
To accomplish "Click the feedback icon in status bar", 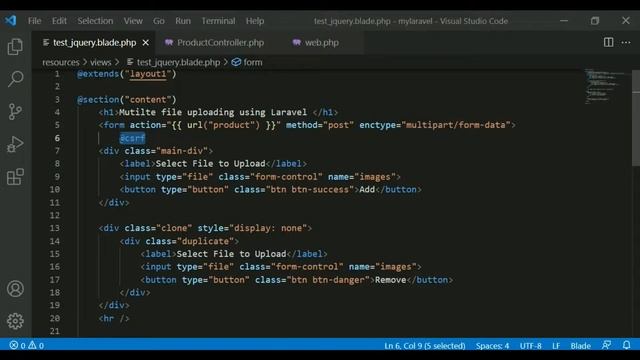I will (x=607, y=345).
